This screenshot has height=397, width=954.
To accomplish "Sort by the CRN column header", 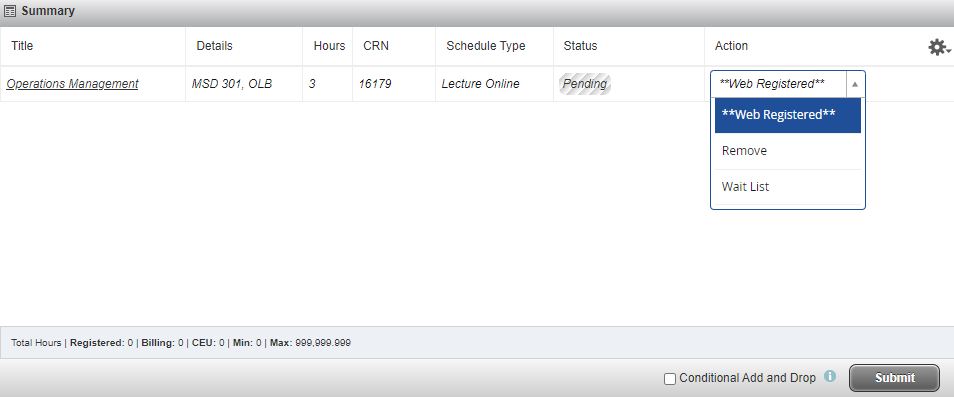I will click(x=376, y=46).
